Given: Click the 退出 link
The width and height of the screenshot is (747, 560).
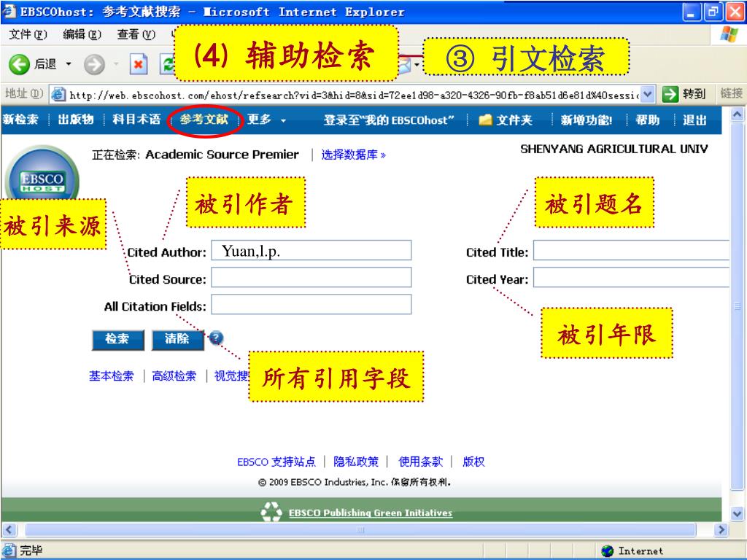Looking at the screenshot, I should [694, 120].
